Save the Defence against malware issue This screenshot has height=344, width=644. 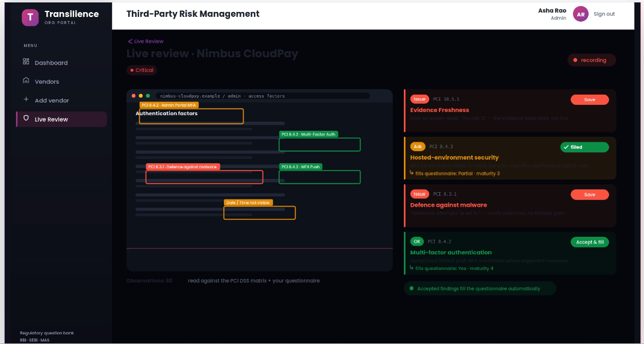(x=589, y=195)
